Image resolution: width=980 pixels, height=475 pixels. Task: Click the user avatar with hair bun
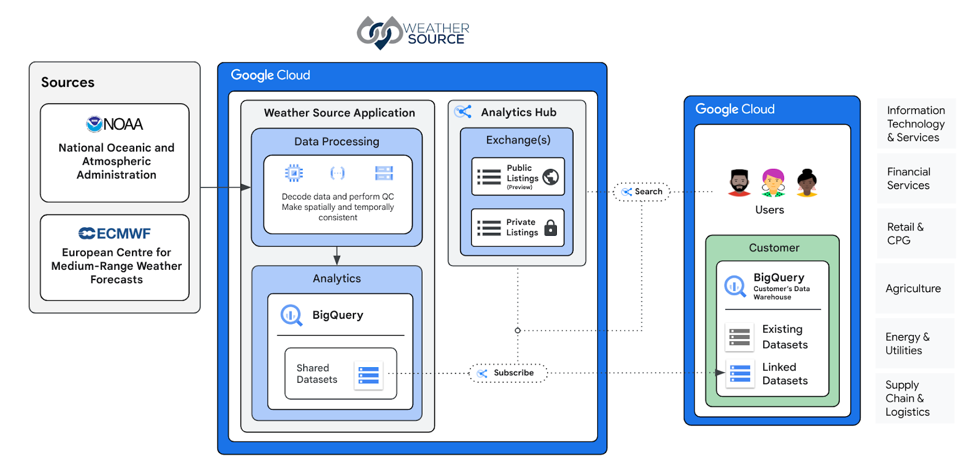tap(807, 183)
